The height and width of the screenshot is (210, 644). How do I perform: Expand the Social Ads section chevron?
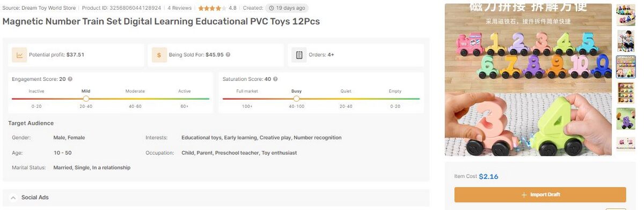[x=13, y=198]
